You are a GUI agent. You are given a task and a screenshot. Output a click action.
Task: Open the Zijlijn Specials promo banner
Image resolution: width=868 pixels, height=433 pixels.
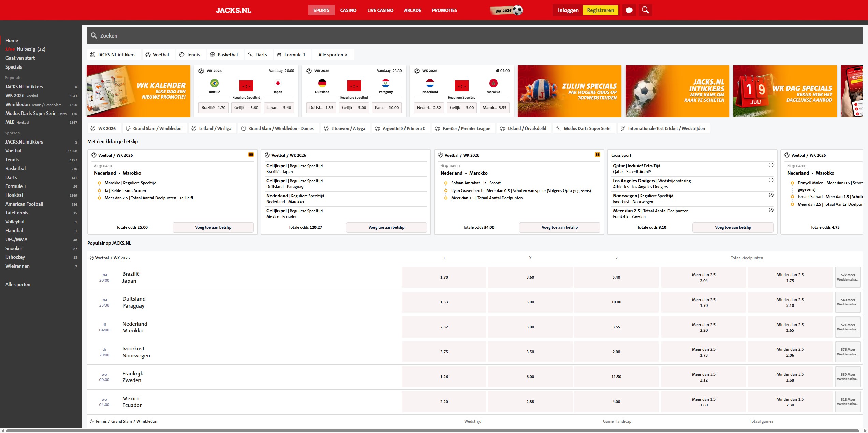pos(570,91)
